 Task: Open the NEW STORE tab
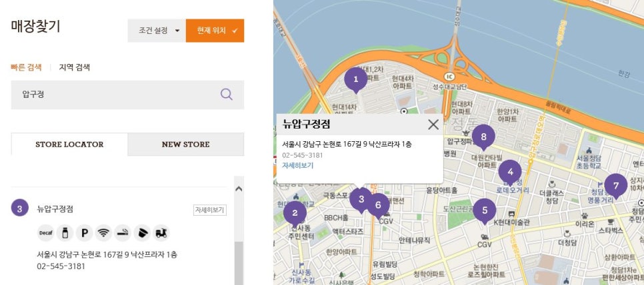click(x=185, y=144)
